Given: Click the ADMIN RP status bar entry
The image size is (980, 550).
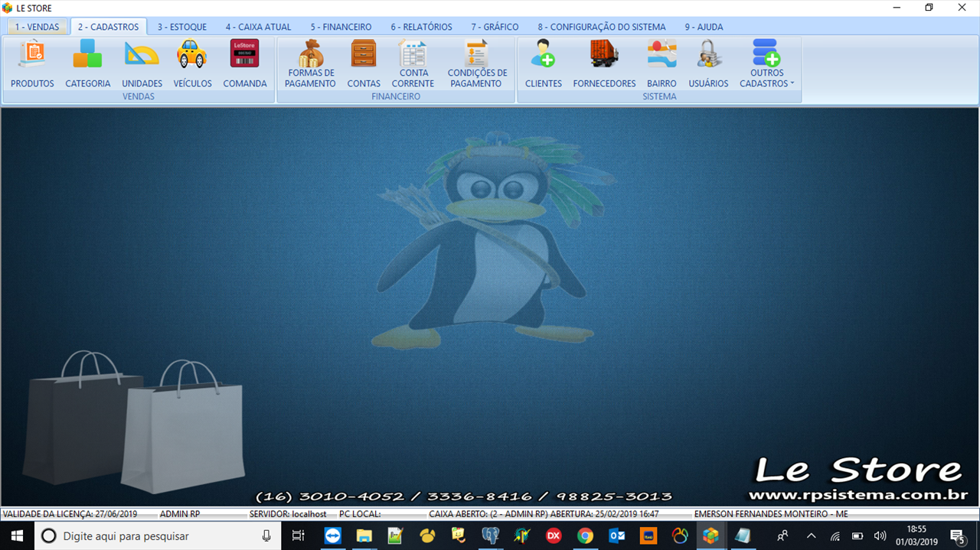Looking at the screenshot, I should coord(180,514).
